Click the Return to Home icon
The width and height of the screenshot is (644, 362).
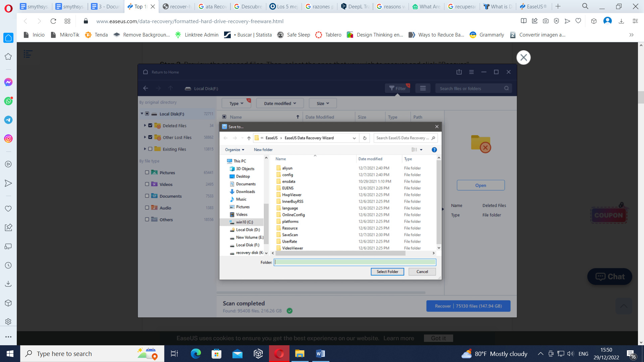point(146,72)
